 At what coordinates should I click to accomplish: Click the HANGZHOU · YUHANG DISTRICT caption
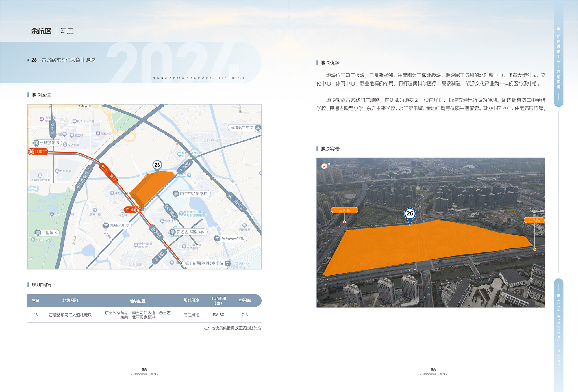click(199, 78)
